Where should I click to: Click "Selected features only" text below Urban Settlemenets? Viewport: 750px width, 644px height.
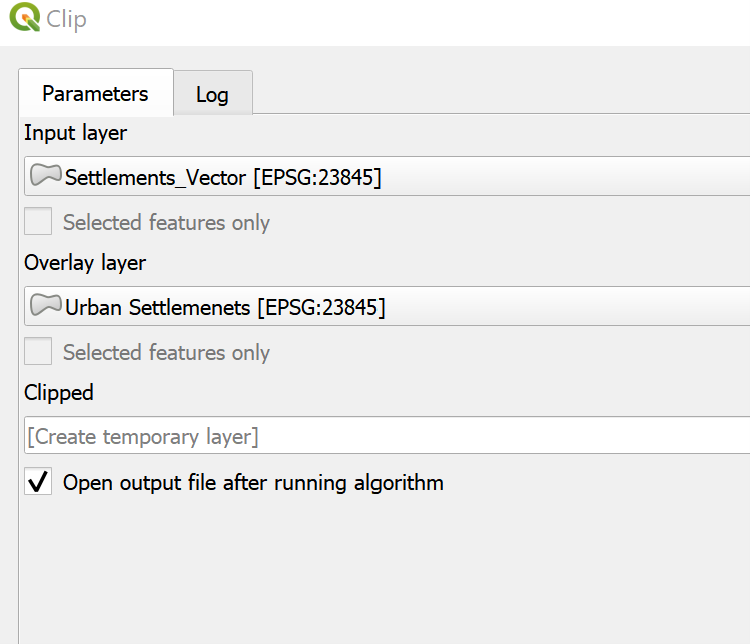coord(166,352)
